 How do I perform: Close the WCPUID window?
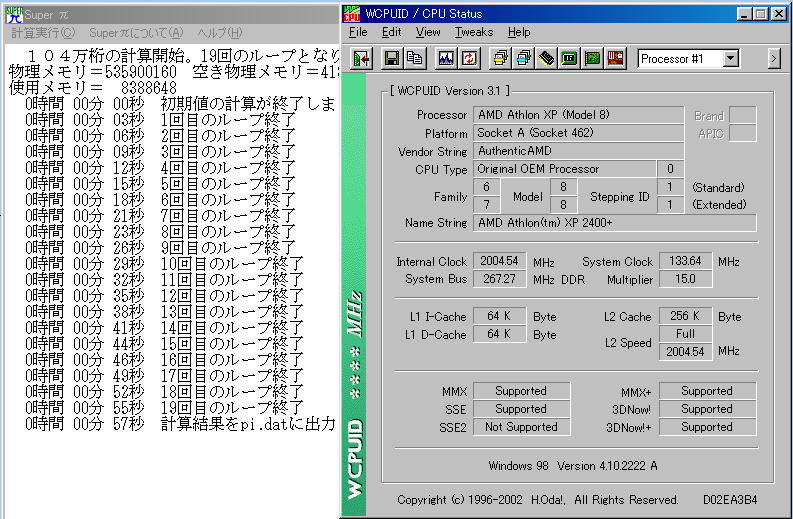point(779,14)
